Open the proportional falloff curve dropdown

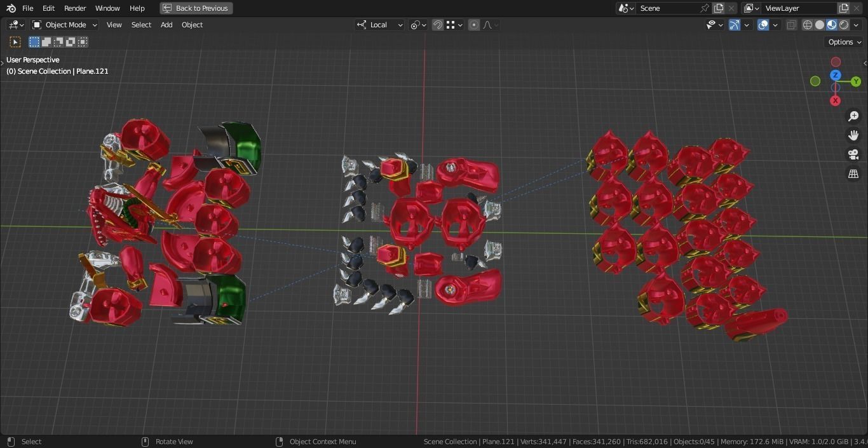pyautogui.click(x=491, y=25)
